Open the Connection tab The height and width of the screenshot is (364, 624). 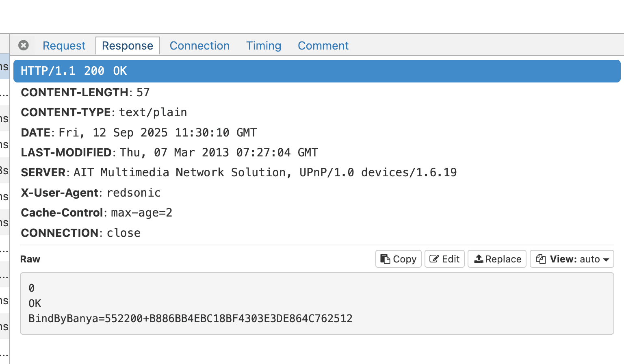point(199,45)
